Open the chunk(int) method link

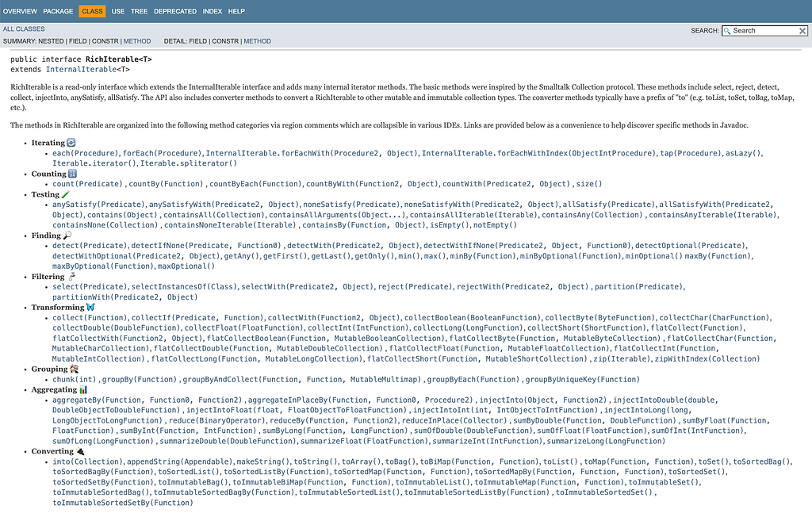[x=74, y=380]
